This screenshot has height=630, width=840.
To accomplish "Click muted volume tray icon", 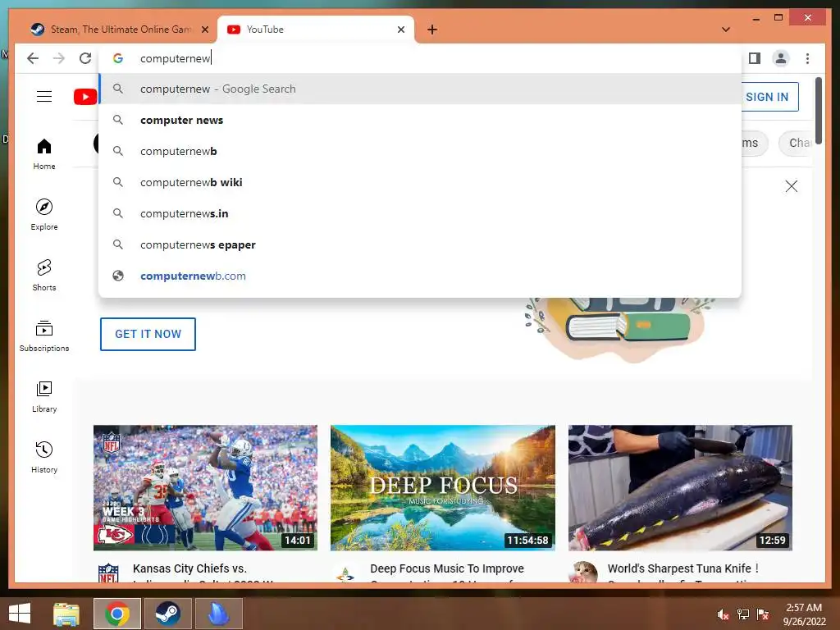I will pos(724,614).
